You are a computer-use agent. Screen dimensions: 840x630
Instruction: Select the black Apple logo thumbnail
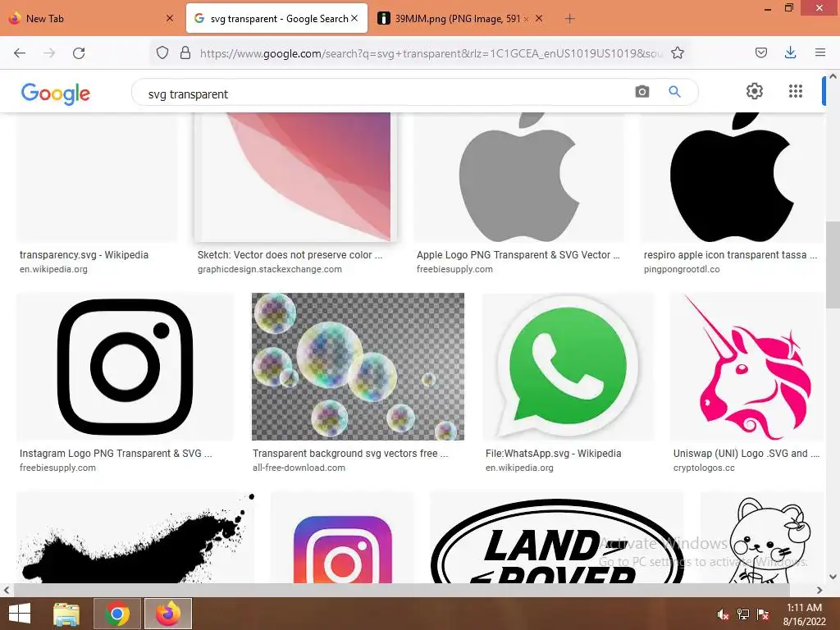coord(731,177)
